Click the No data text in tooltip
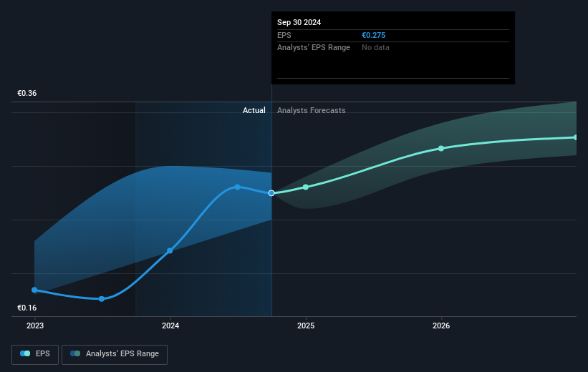This screenshot has width=588, height=372. point(375,48)
